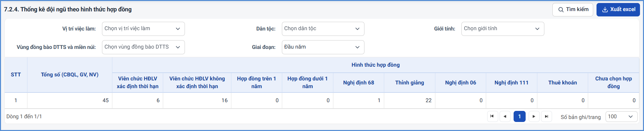Open the records per page dropdown showing 100
Screen dimensions: 644x131
(x=621, y=117)
